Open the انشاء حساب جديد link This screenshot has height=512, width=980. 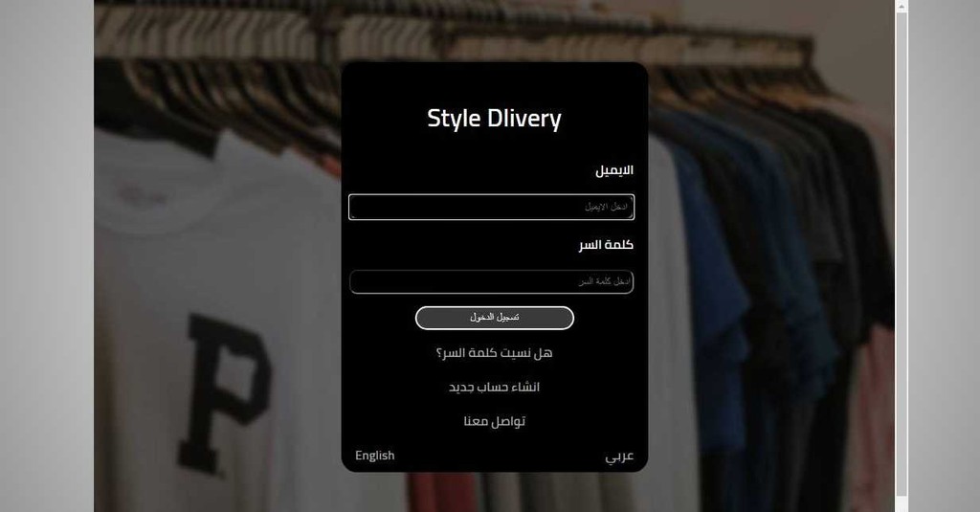[495, 387]
